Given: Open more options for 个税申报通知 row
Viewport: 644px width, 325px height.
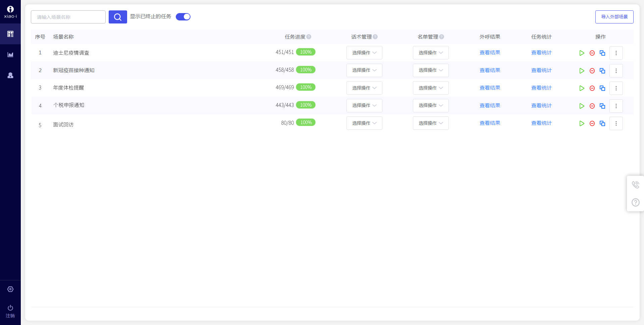Looking at the screenshot, I should coord(616,106).
